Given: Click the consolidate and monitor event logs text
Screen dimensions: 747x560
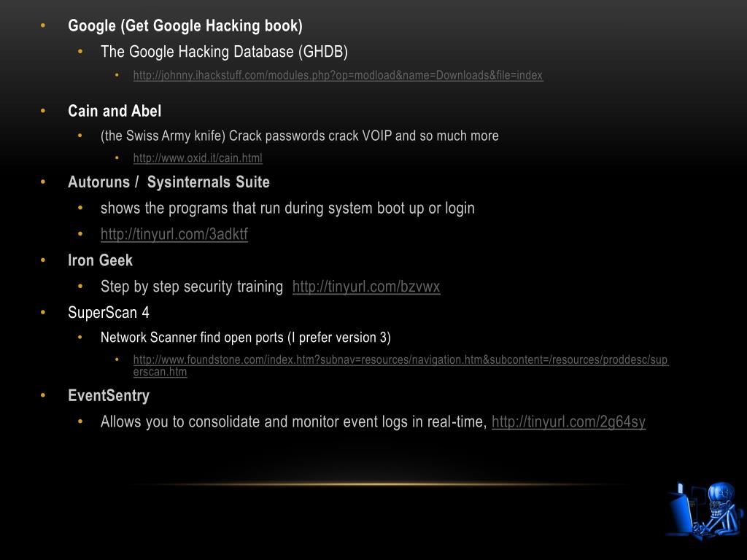Looking at the screenshot, I should (x=293, y=421).
